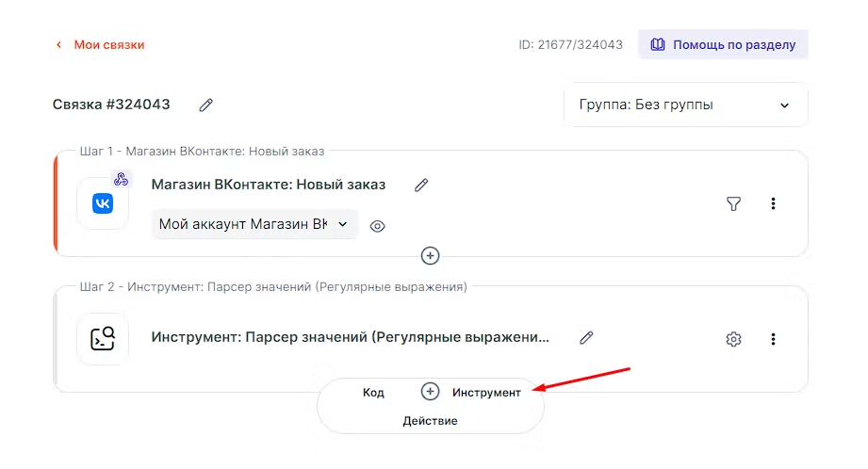Click the Помощь по разделу button

coord(723,44)
